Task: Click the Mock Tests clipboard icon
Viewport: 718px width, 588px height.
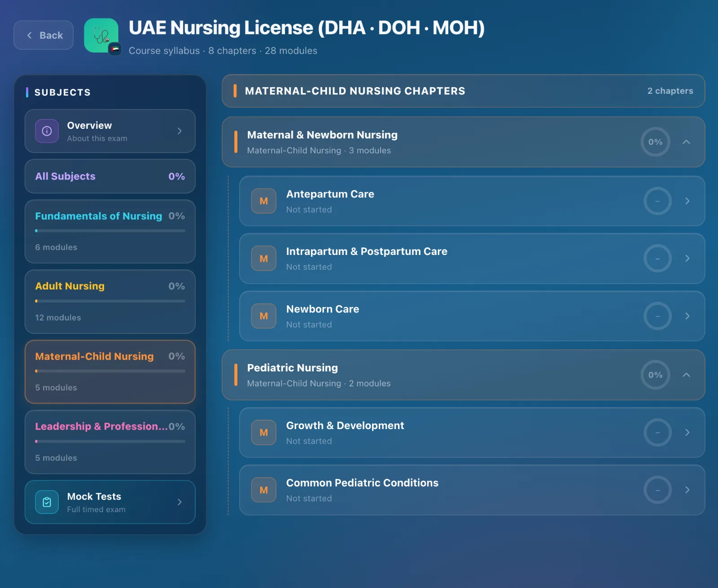Action: click(47, 502)
